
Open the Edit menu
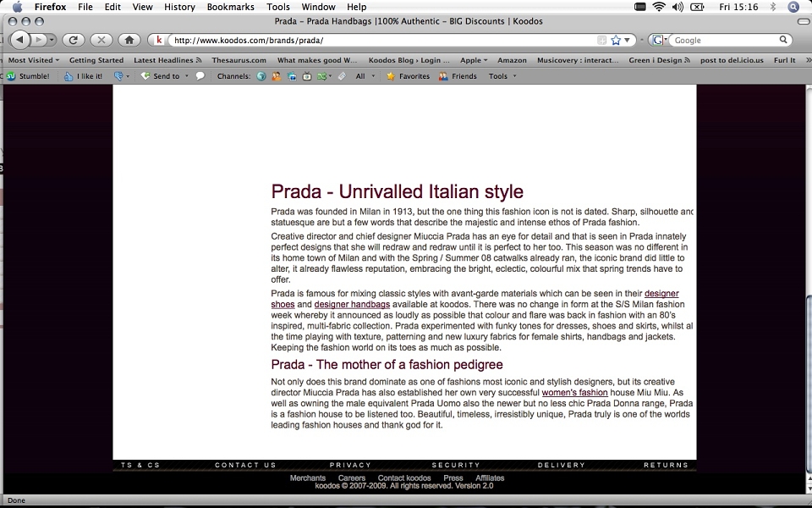(112, 7)
